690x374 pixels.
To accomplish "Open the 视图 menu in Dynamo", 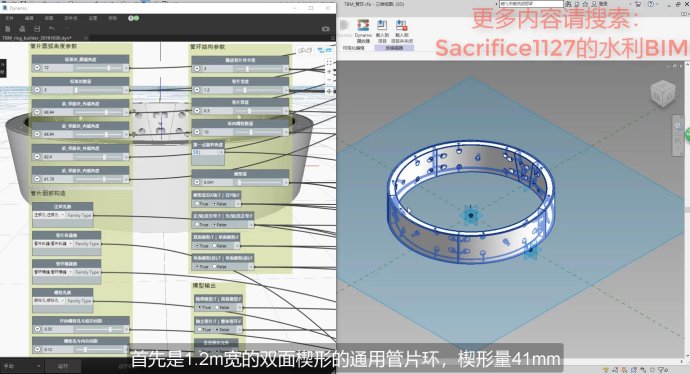I will (49, 18).
